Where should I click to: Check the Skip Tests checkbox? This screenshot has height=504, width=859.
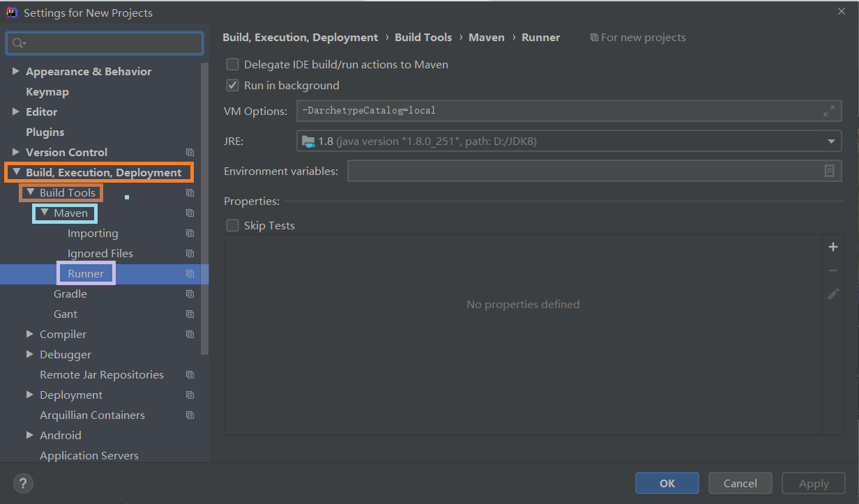coord(232,225)
